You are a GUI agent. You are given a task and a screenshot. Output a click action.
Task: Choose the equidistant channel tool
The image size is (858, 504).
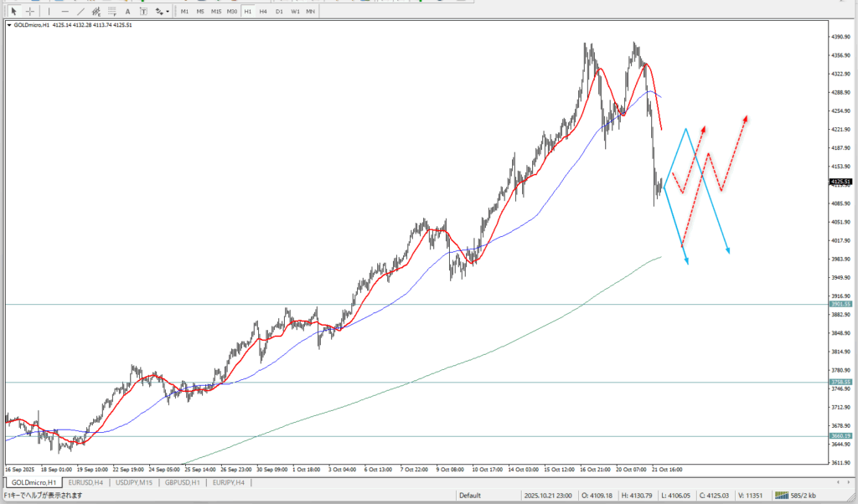[x=97, y=12]
